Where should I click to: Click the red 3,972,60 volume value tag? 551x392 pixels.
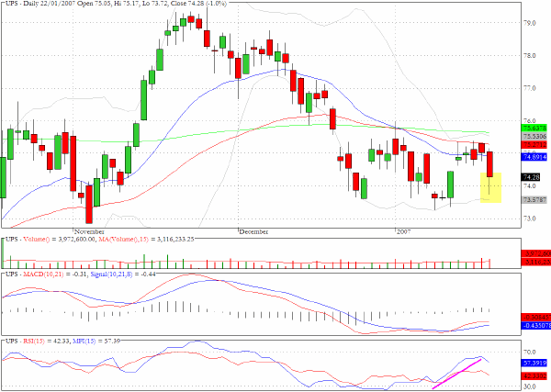[536, 253]
